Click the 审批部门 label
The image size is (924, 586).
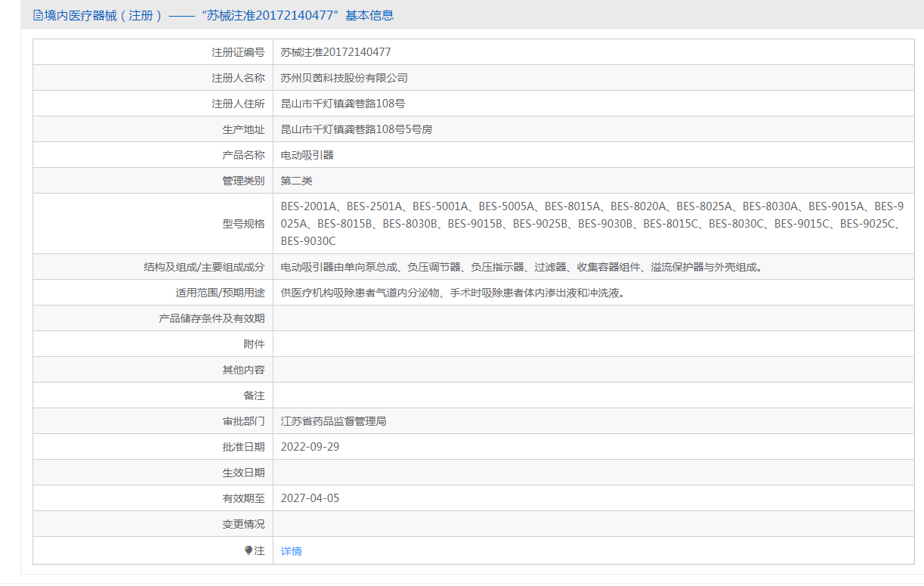pos(243,421)
